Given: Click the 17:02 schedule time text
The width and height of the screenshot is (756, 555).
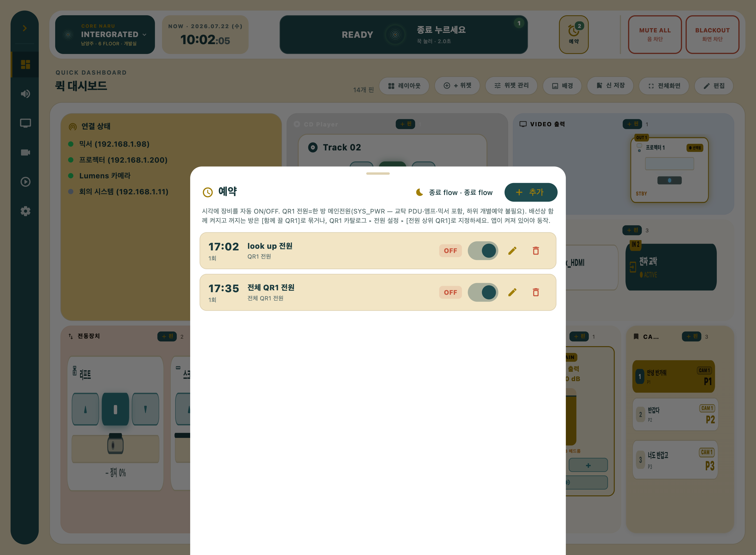Looking at the screenshot, I should point(224,247).
